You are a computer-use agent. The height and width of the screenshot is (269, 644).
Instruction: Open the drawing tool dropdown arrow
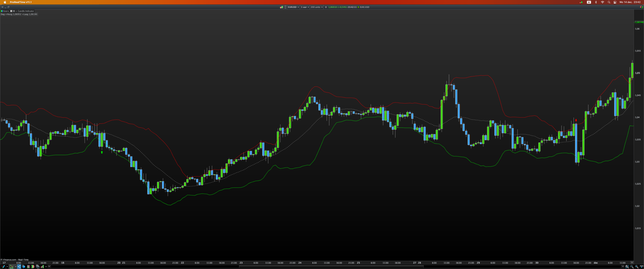[x=7, y=266]
